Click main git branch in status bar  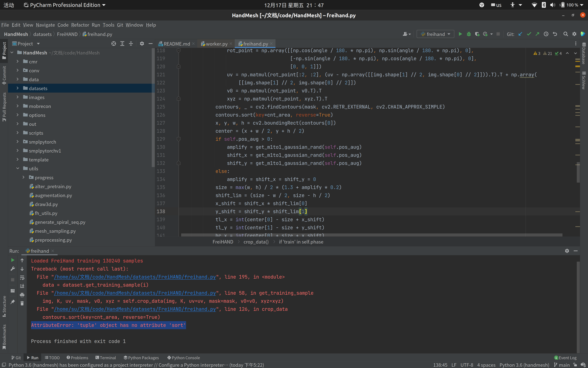(x=562, y=365)
